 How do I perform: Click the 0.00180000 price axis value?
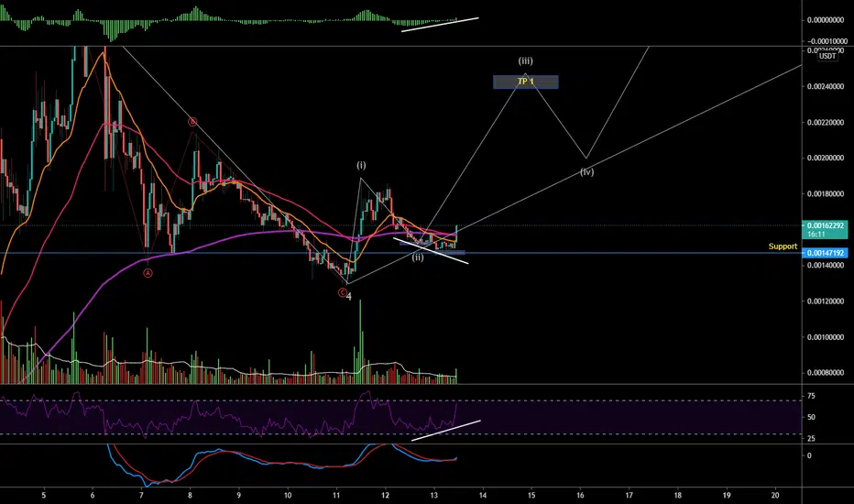click(825, 194)
